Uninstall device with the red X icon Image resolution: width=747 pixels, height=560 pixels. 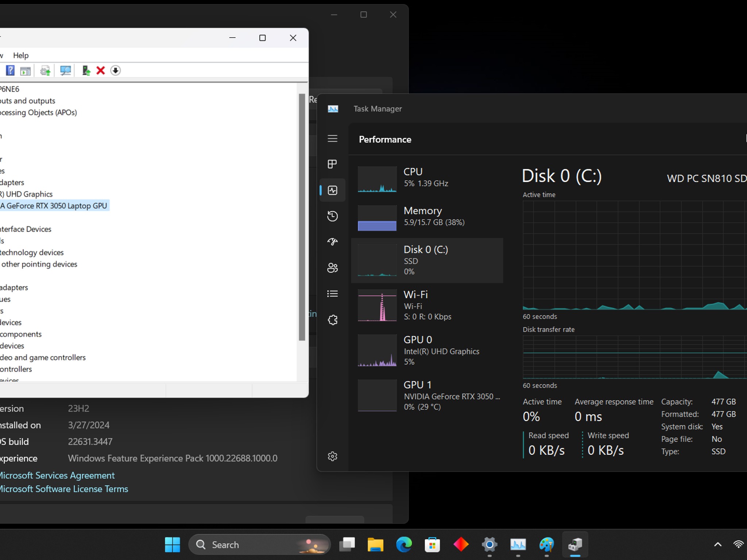pyautogui.click(x=101, y=70)
